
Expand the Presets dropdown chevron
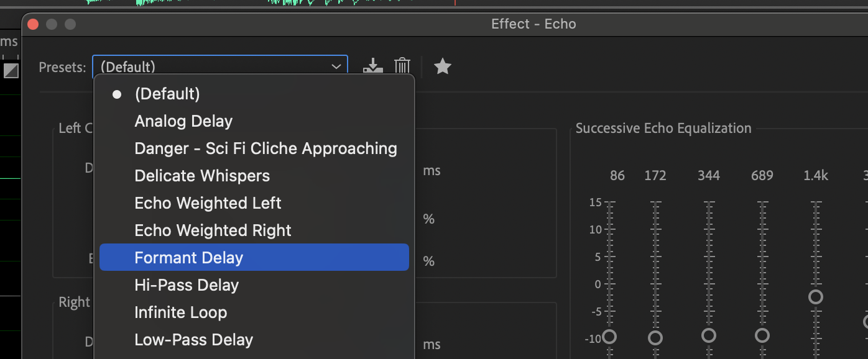pyautogui.click(x=336, y=66)
